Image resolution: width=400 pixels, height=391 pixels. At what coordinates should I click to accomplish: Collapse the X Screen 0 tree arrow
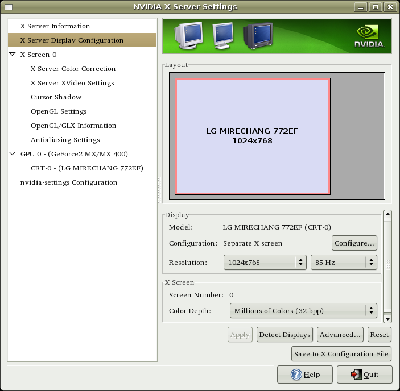(x=13, y=54)
